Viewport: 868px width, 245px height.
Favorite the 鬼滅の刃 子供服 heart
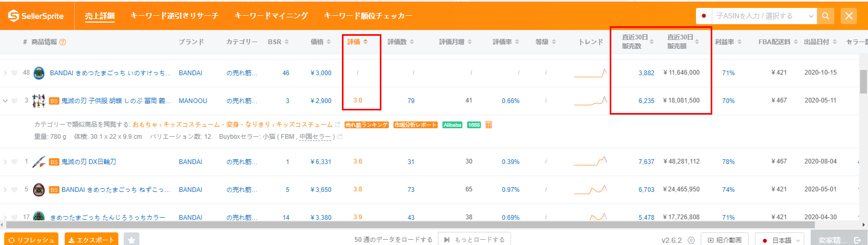click(x=15, y=101)
